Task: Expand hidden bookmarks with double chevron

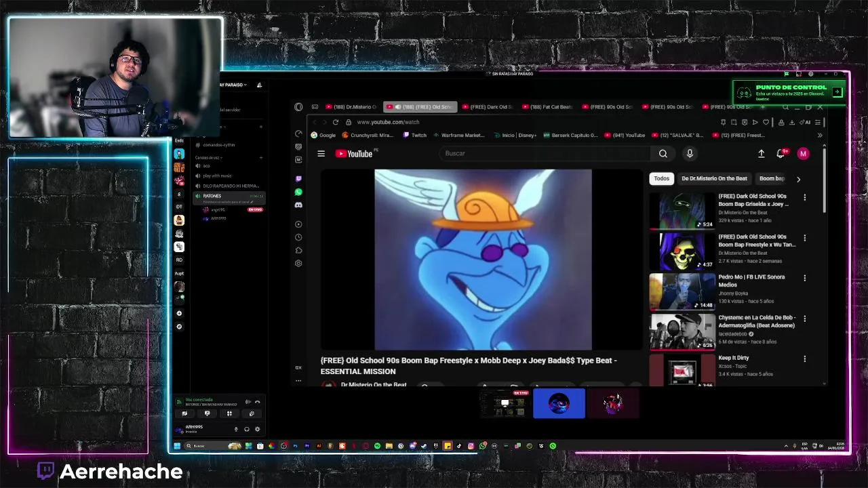Action: 819,135
